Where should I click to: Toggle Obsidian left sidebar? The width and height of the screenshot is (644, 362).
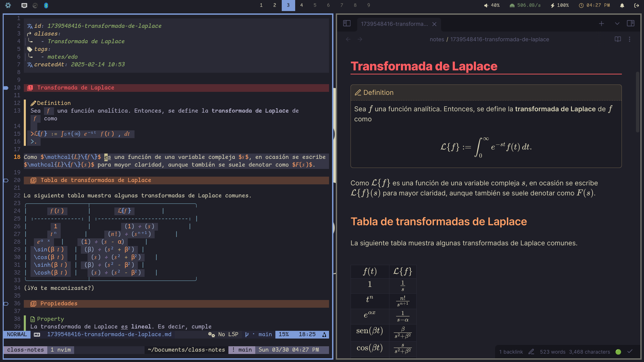347,23
